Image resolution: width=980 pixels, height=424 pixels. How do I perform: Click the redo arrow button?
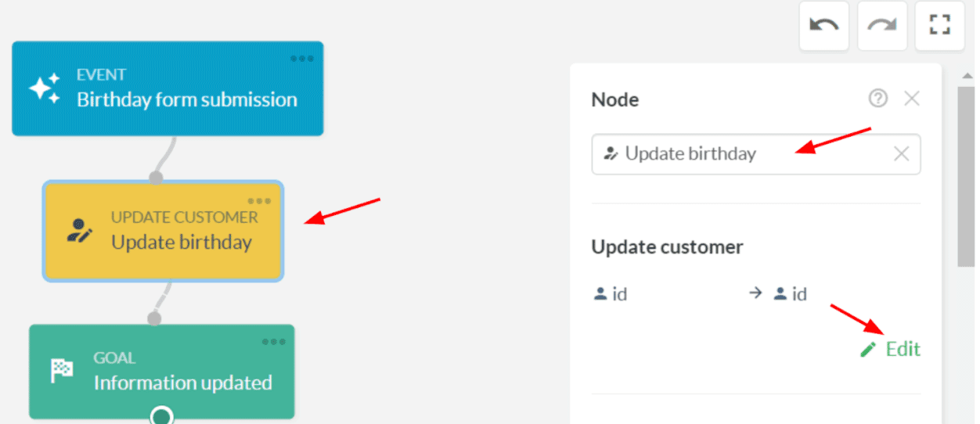click(x=882, y=25)
